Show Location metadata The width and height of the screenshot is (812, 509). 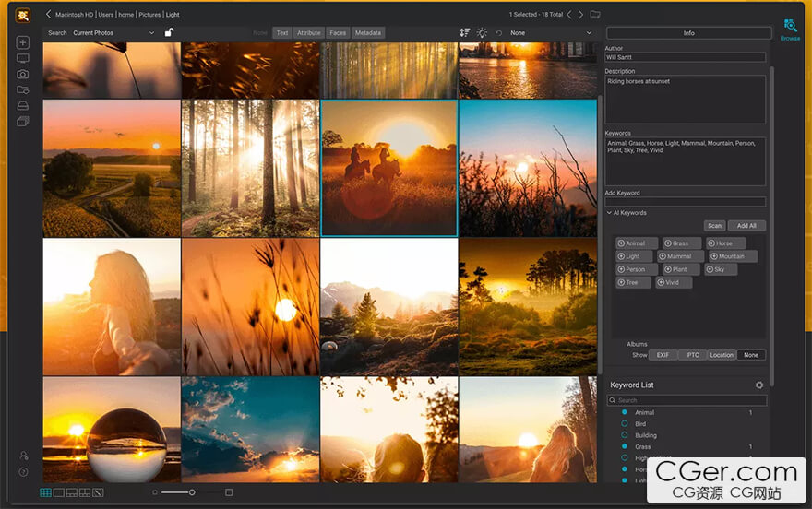[722, 355]
